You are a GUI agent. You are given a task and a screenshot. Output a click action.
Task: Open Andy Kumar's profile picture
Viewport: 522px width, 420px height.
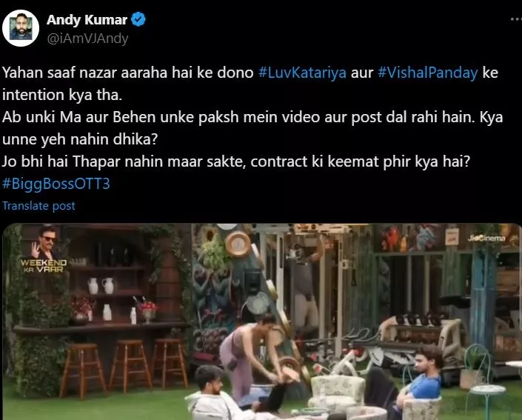(x=21, y=28)
